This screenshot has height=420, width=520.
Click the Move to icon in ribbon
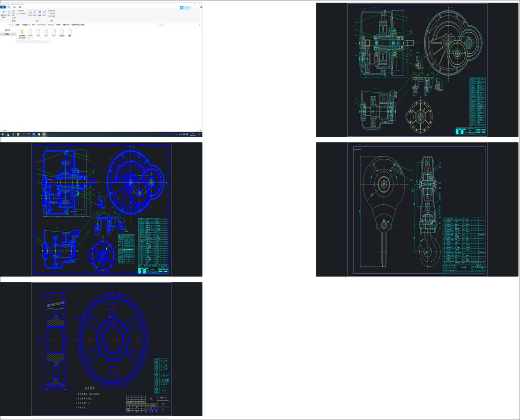30,12
